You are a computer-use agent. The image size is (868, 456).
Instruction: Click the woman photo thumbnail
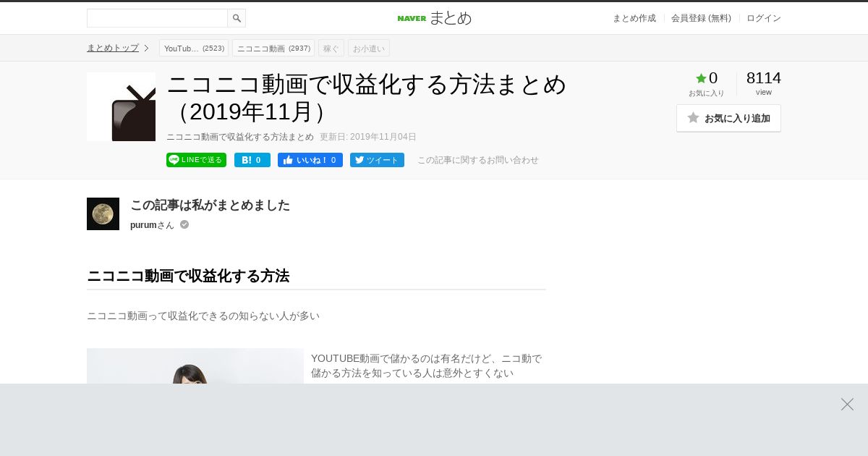pyautogui.click(x=195, y=366)
